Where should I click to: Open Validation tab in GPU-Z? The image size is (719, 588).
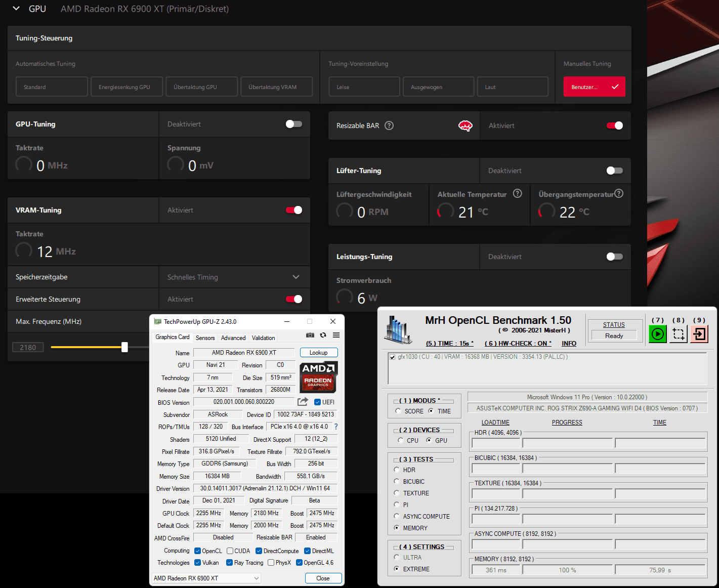click(264, 338)
